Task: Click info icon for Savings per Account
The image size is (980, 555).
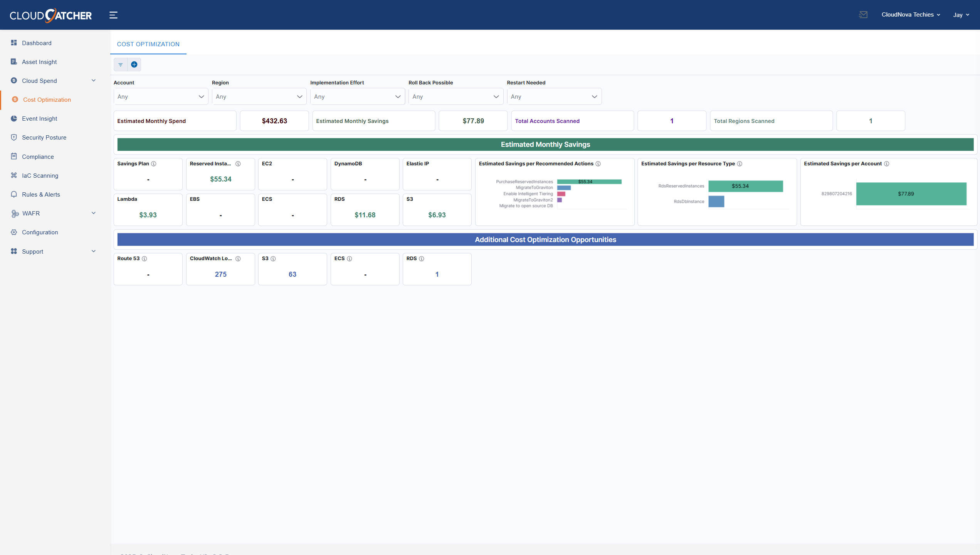Action: click(x=887, y=164)
